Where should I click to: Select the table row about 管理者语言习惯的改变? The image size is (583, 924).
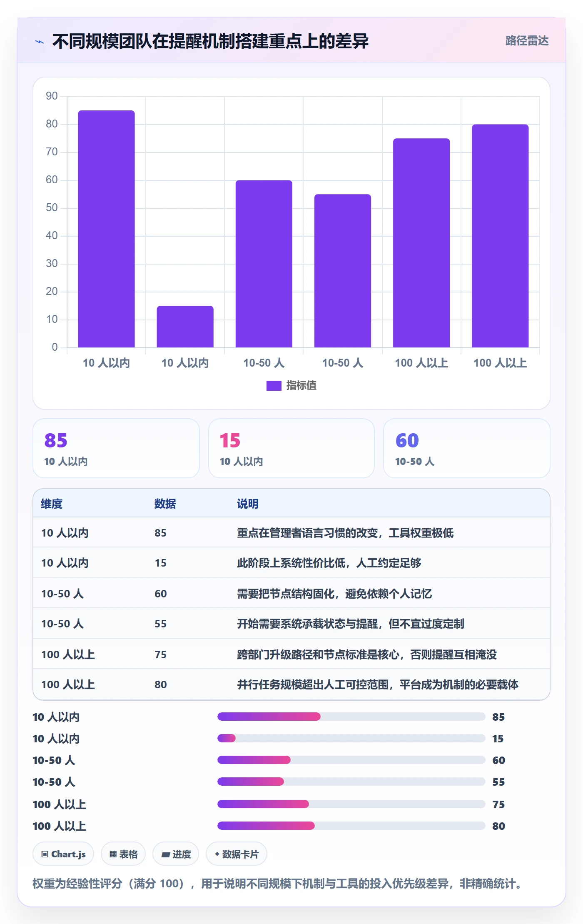point(291,532)
